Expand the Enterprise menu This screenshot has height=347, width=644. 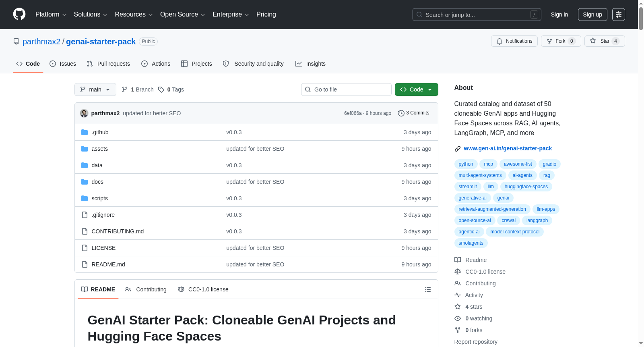231,15
